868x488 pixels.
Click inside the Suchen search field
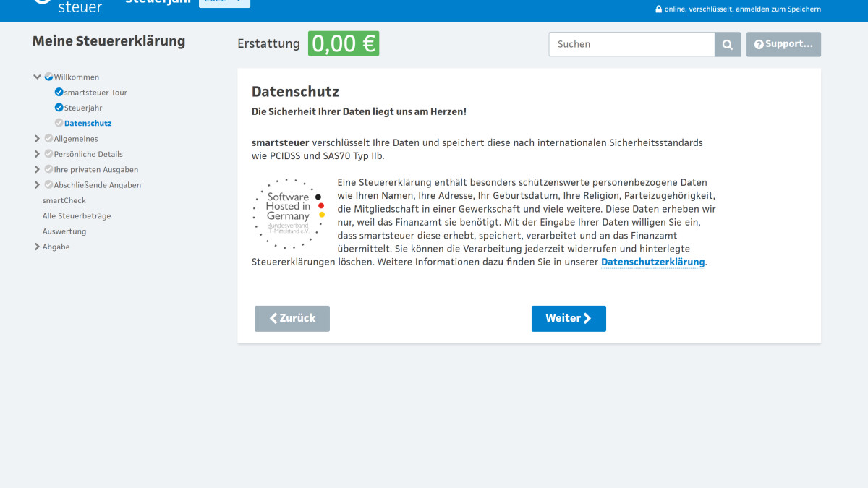[629, 44]
